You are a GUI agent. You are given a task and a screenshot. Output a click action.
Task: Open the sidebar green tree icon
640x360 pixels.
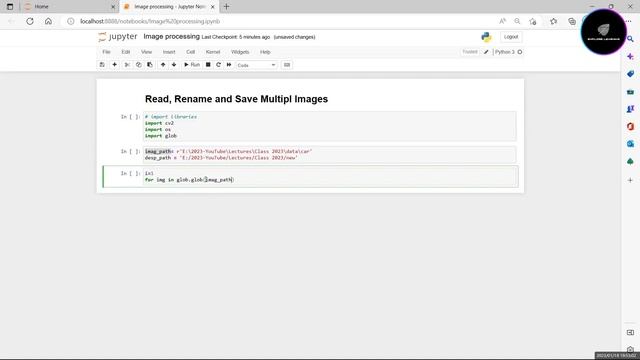click(x=630, y=162)
